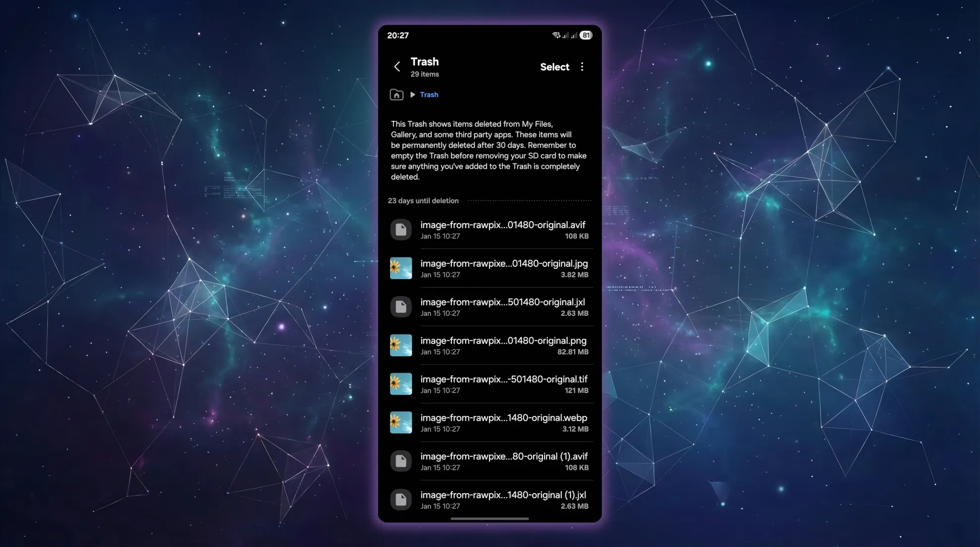Open the three-dot more options menu
The image size is (980, 547).
(582, 67)
